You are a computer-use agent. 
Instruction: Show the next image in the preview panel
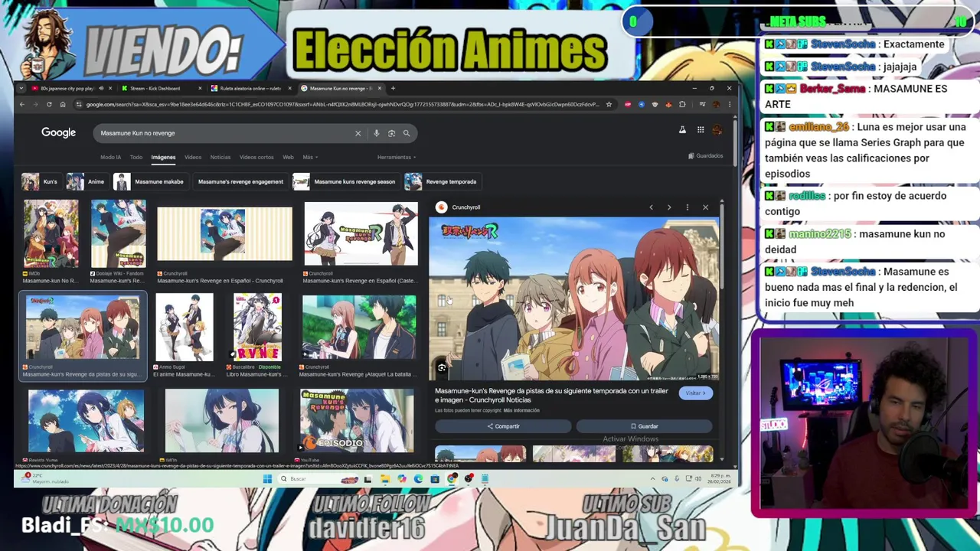669,207
